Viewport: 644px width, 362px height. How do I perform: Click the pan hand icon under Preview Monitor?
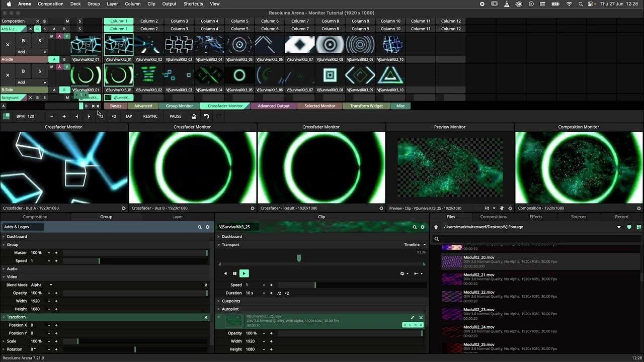(502, 208)
